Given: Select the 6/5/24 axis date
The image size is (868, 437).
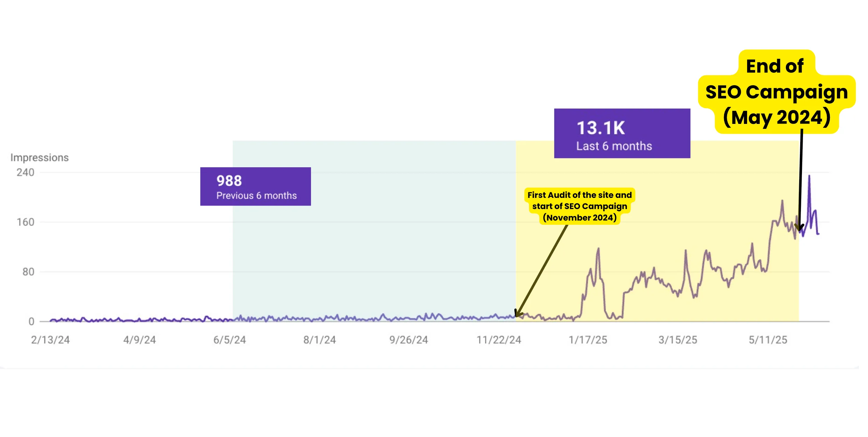Looking at the screenshot, I should [230, 340].
